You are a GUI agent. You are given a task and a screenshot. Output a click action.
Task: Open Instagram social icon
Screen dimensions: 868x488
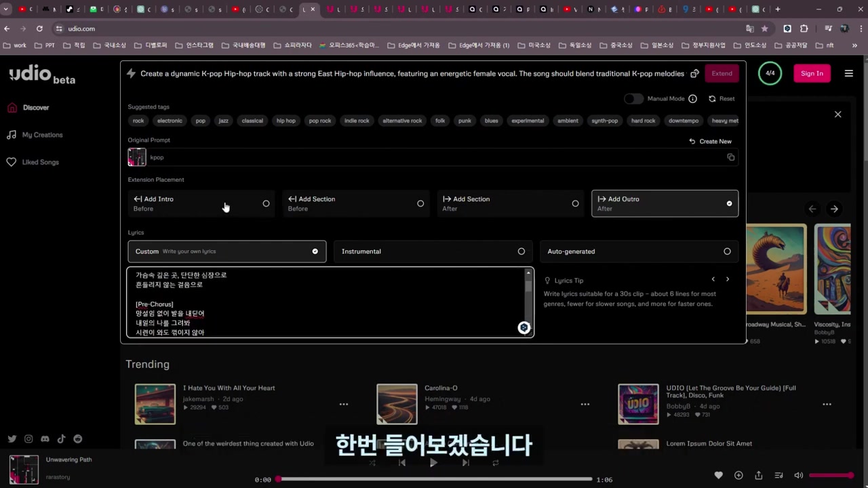pyautogui.click(x=28, y=439)
